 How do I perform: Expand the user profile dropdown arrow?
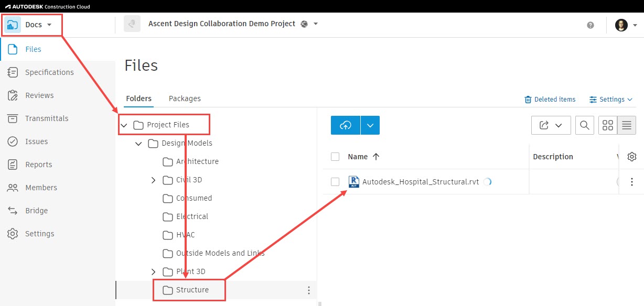(635, 25)
